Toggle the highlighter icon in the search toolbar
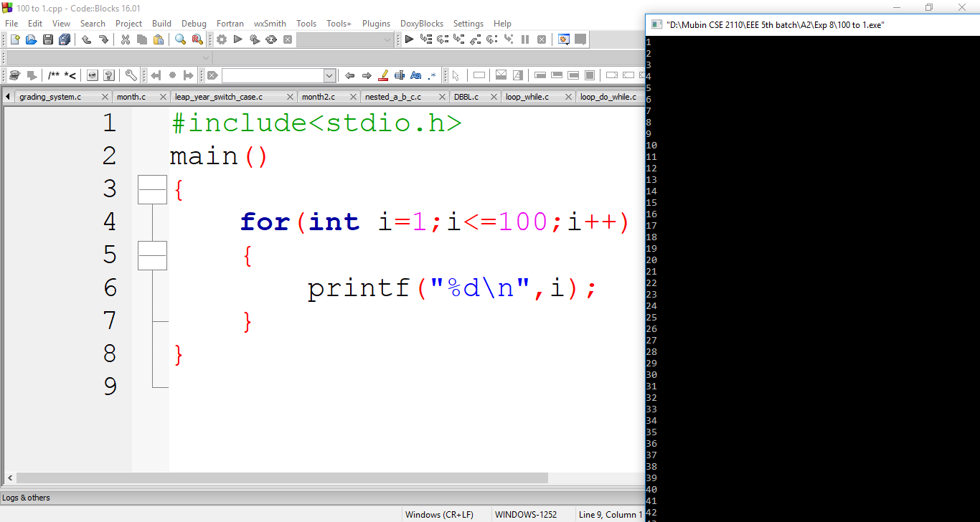Screen dimensions: 980x522 pos(383,75)
